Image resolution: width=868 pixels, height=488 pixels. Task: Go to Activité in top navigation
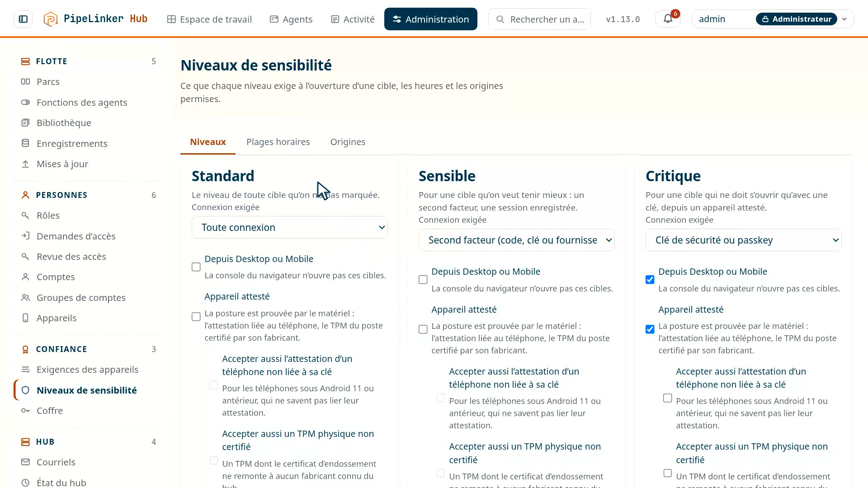point(353,19)
